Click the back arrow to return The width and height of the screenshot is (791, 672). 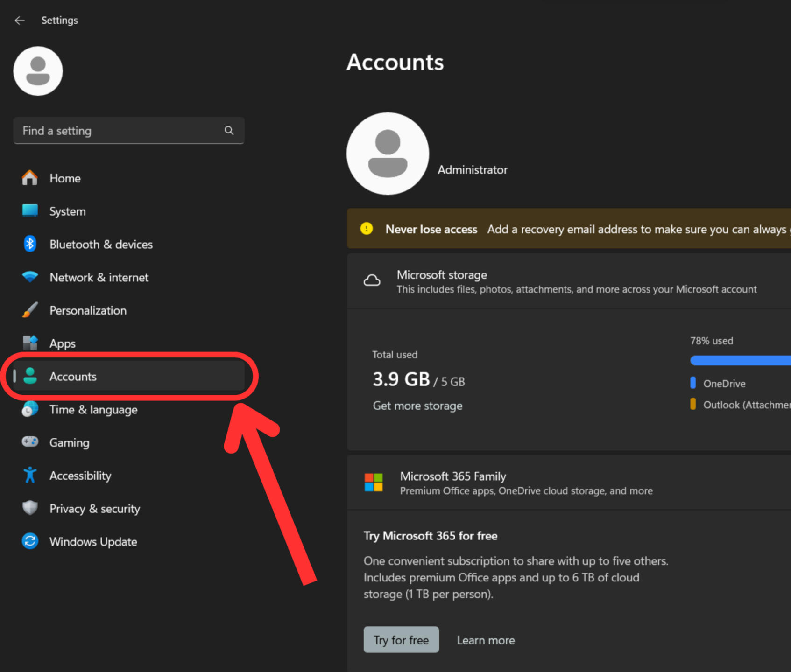[20, 20]
